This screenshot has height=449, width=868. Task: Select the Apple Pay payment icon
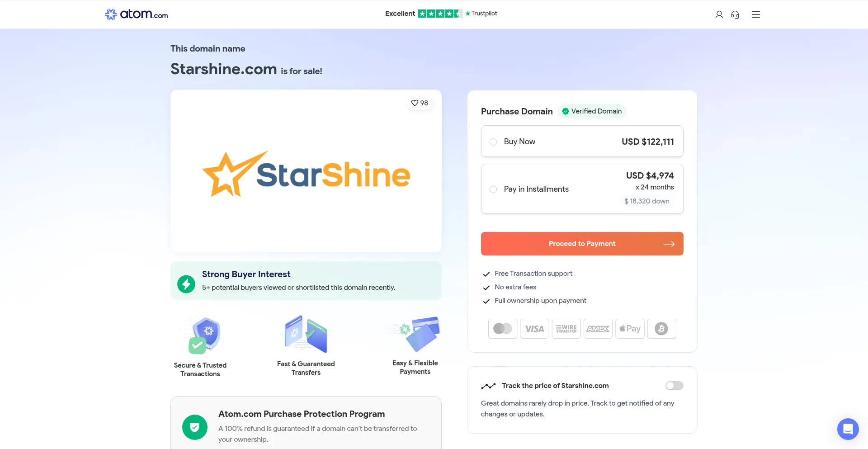[x=630, y=329]
